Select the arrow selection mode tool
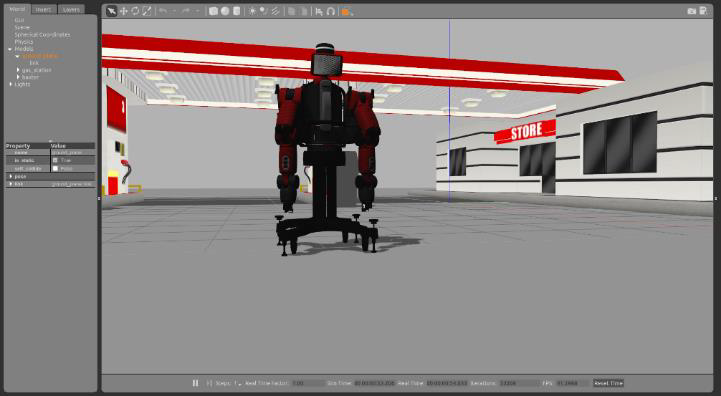 pos(111,11)
